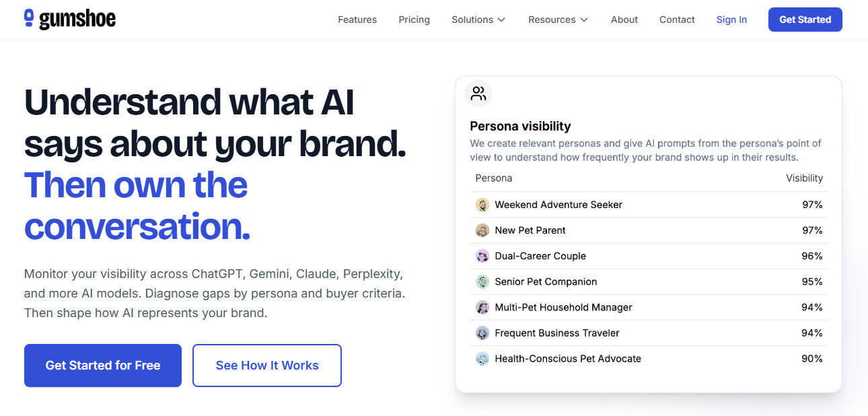Expand the Solutions dropdown
Image resolution: width=868 pixels, height=416 pixels.
(478, 20)
